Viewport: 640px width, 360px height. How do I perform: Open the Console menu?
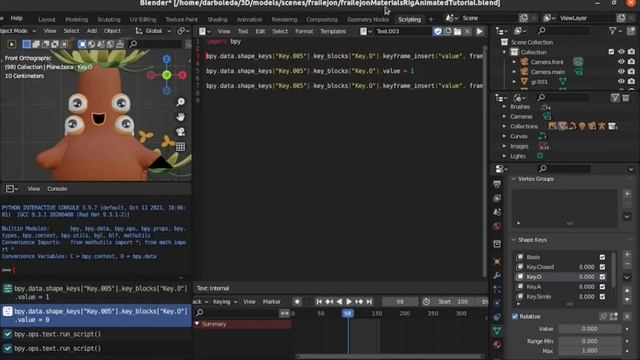pyautogui.click(x=57, y=189)
